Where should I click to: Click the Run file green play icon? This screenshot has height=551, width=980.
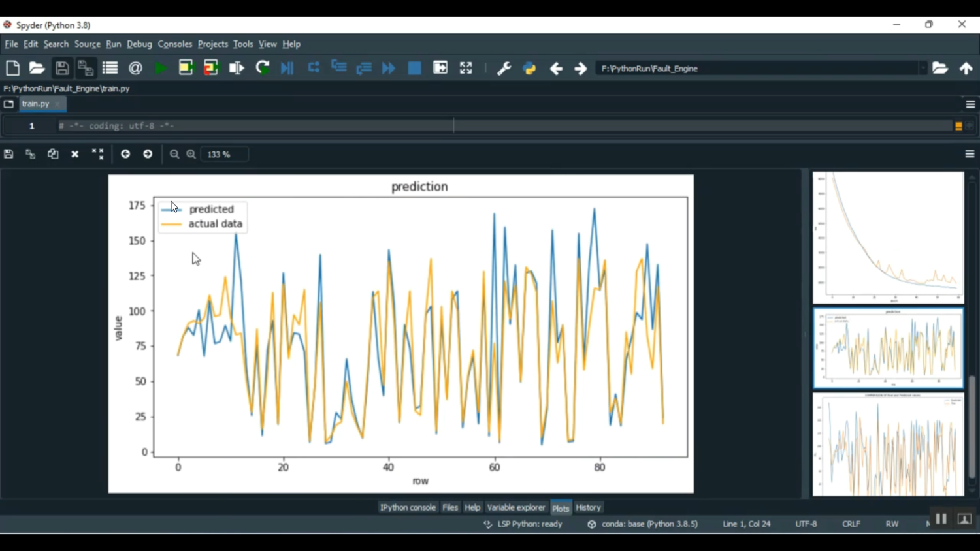point(160,69)
